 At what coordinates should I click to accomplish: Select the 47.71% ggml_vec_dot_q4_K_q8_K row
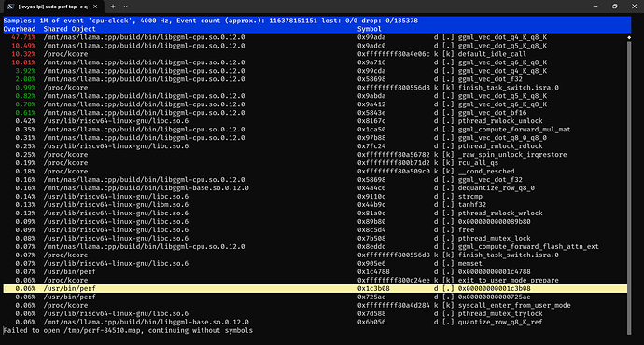point(315,37)
